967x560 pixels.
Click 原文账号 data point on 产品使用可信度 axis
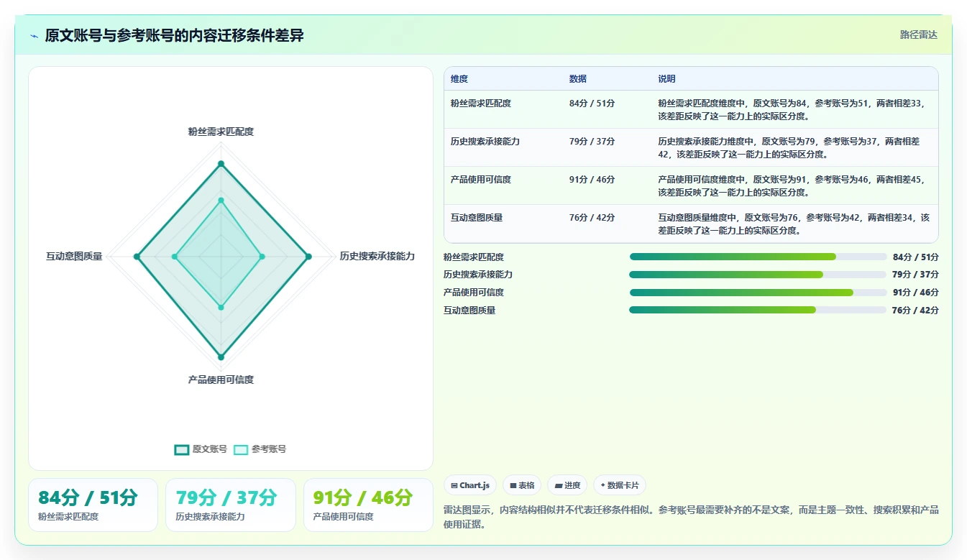click(x=221, y=357)
